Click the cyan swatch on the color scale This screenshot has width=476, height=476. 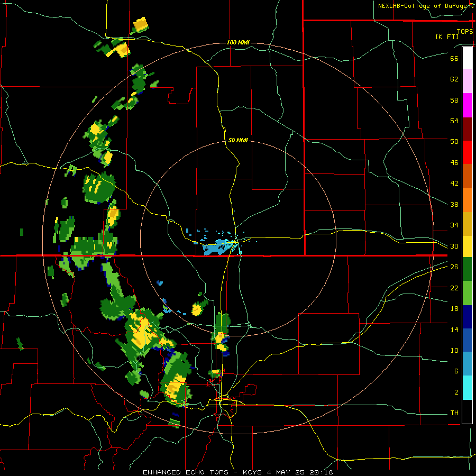coord(467,388)
